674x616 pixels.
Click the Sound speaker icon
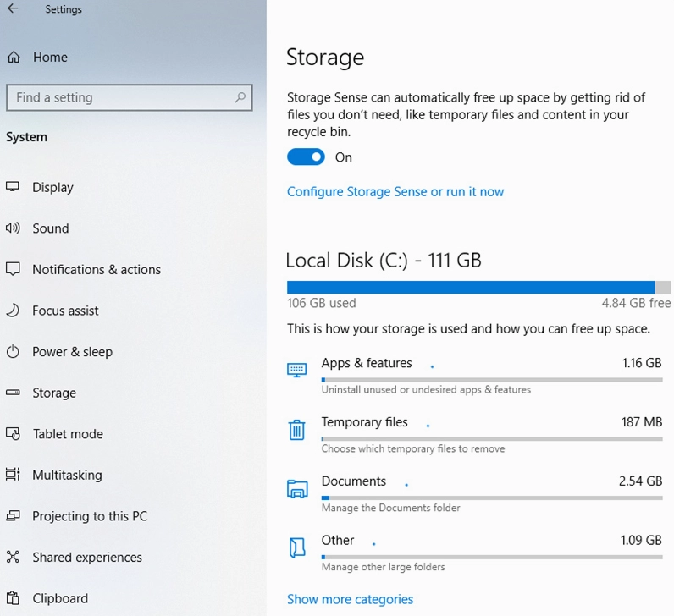point(13,228)
